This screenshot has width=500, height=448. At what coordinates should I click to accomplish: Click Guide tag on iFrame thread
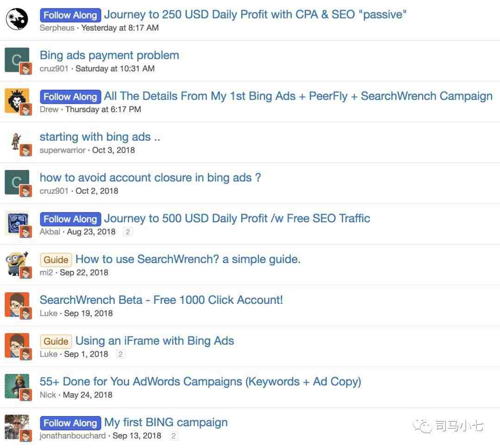[56, 341]
